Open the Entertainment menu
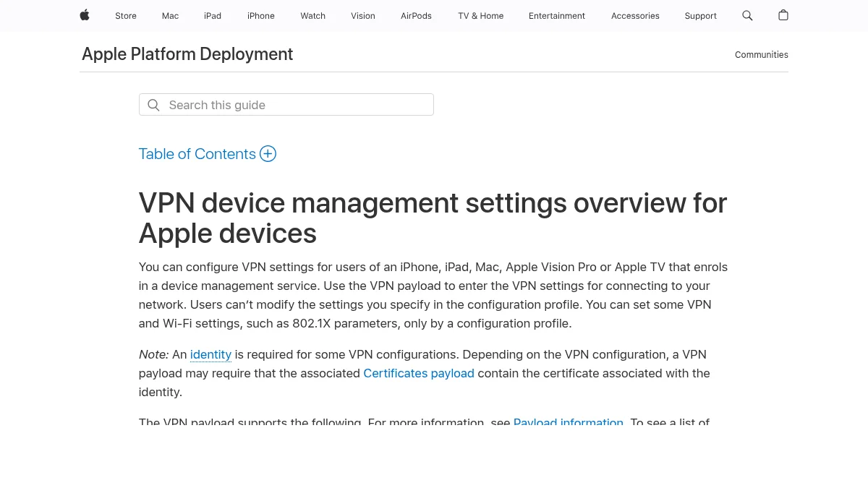868x488 pixels. point(557,16)
